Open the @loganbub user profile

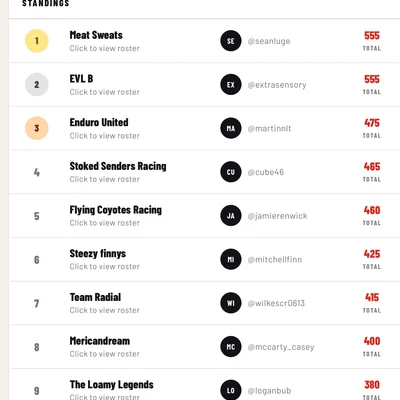(269, 391)
